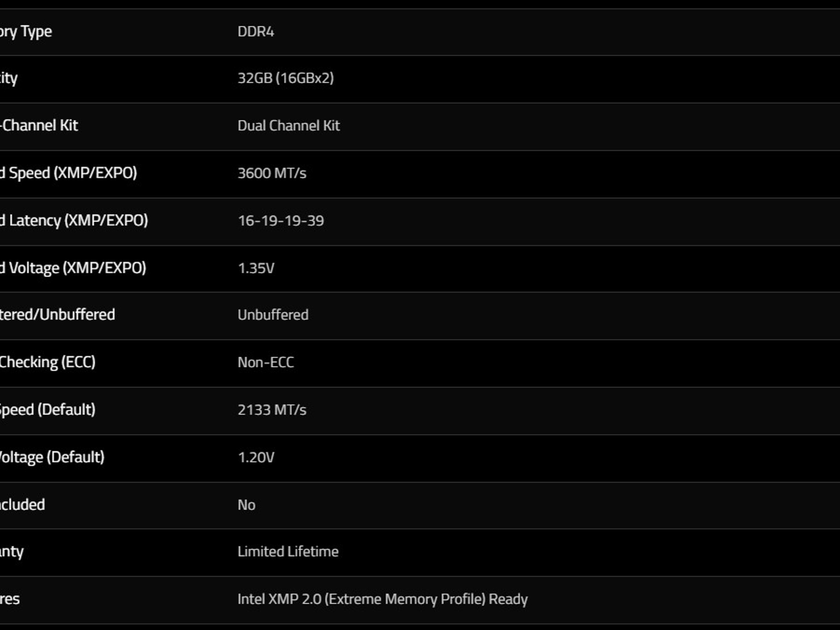Click the Limited Lifetime warranty text

[x=288, y=552]
